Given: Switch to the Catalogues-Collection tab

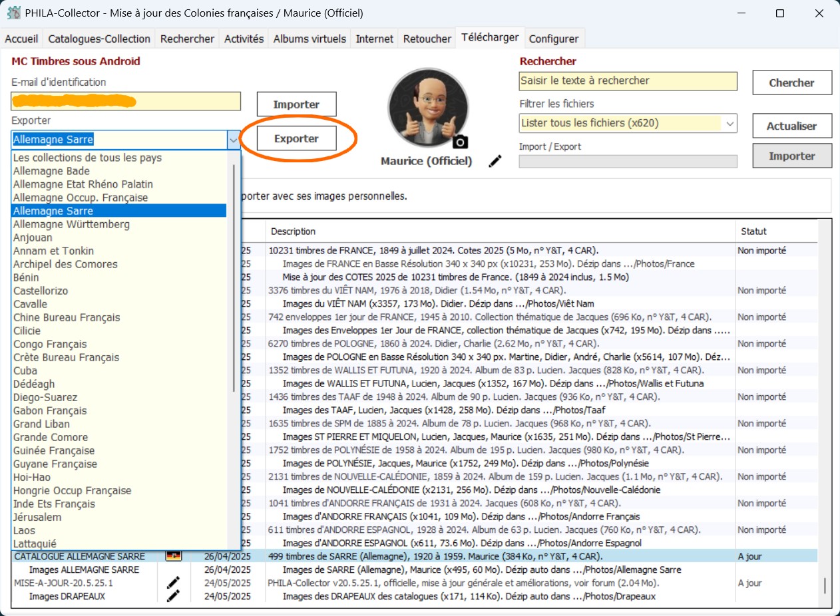Looking at the screenshot, I should (x=100, y=39).
